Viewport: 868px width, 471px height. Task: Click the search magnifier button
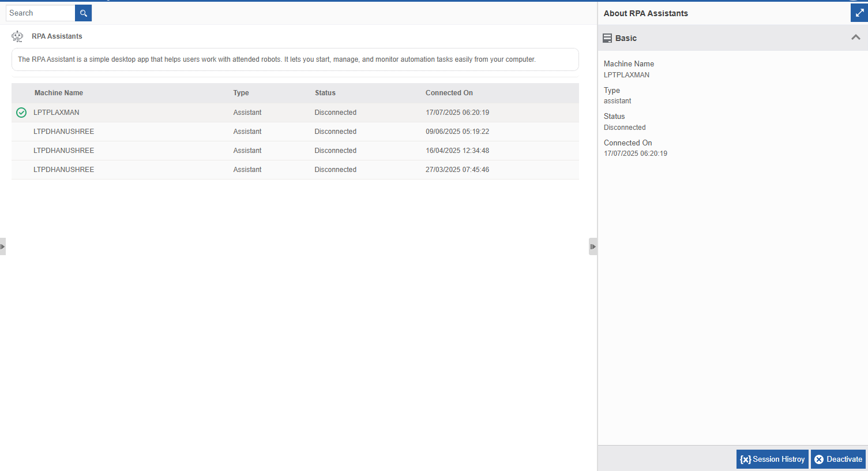point(83,13)
